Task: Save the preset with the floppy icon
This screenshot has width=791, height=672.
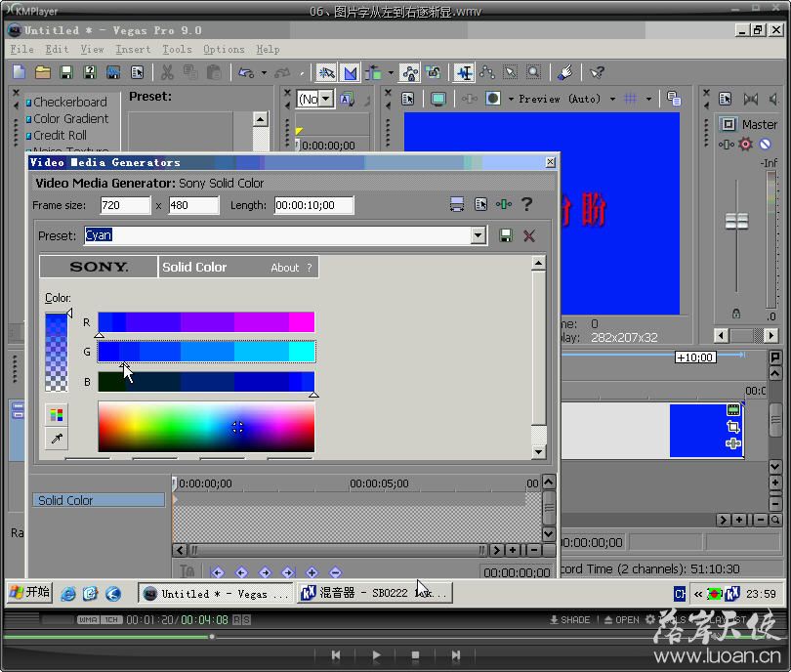Action: click(x=506, y=235)
